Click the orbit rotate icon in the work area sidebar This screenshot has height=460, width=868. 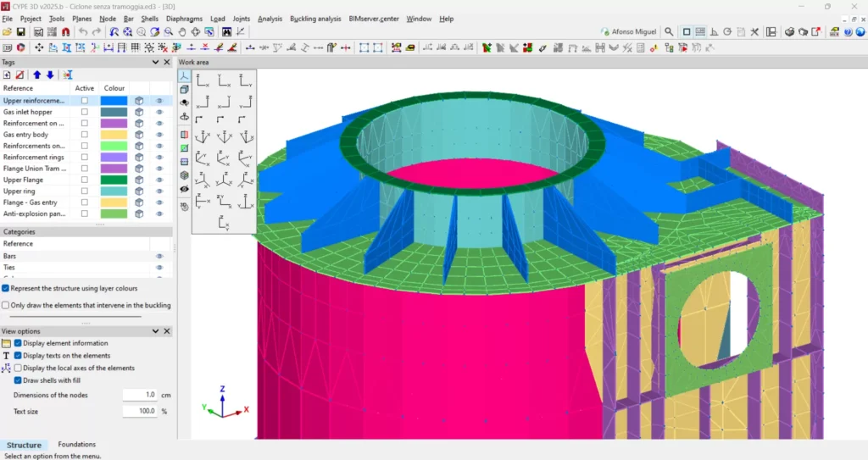184,117
